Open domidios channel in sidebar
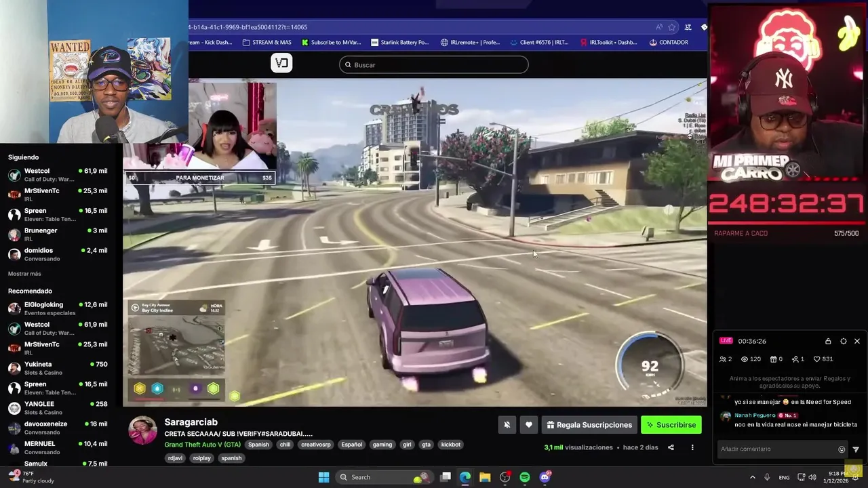 point(58,254)
